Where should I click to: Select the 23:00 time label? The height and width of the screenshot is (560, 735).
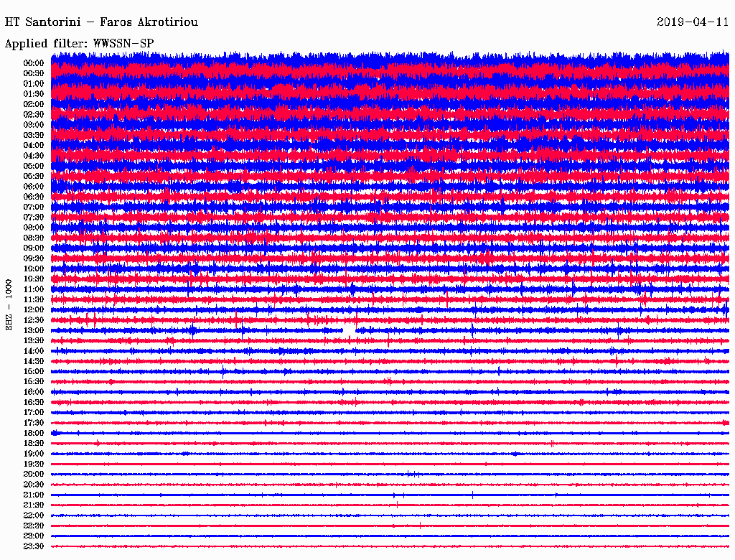pos(34,536)
